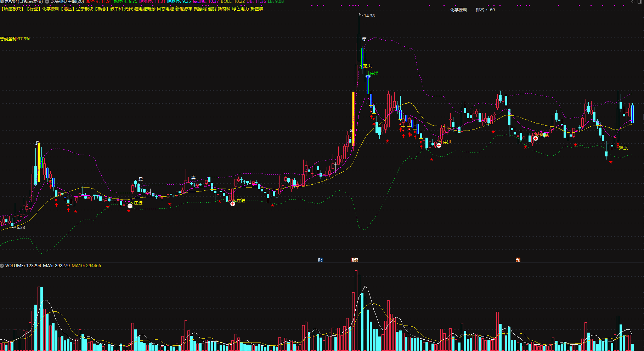The height and width of the screenshot is (351, 644).
Task: Open the 化学原料 industry link
Action: click(x=51, y=9)
